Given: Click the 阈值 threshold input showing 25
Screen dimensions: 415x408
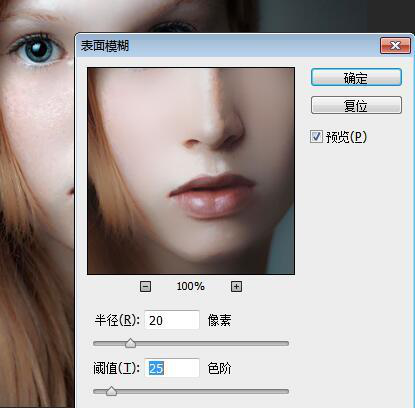Looking at the screenshot, I should coord(172,368).
